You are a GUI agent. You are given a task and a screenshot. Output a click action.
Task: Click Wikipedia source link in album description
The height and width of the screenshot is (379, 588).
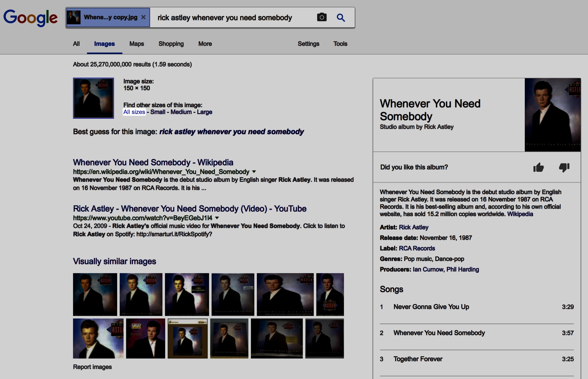pos(520,214)
